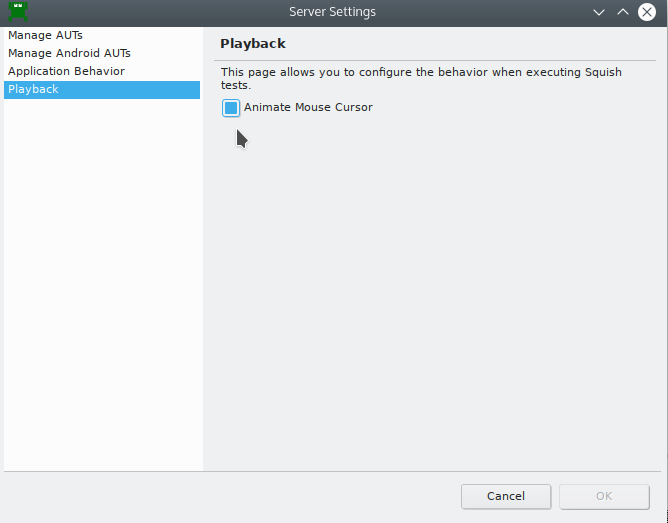Click the green Squish frog window icon
Viewport: 668px width, 523px height.
(18, 11)
